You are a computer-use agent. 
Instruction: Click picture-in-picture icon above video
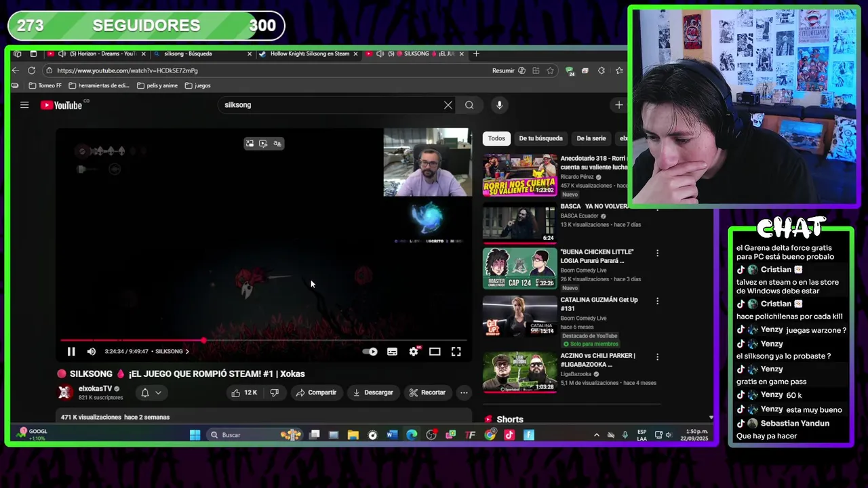[250, 143]
